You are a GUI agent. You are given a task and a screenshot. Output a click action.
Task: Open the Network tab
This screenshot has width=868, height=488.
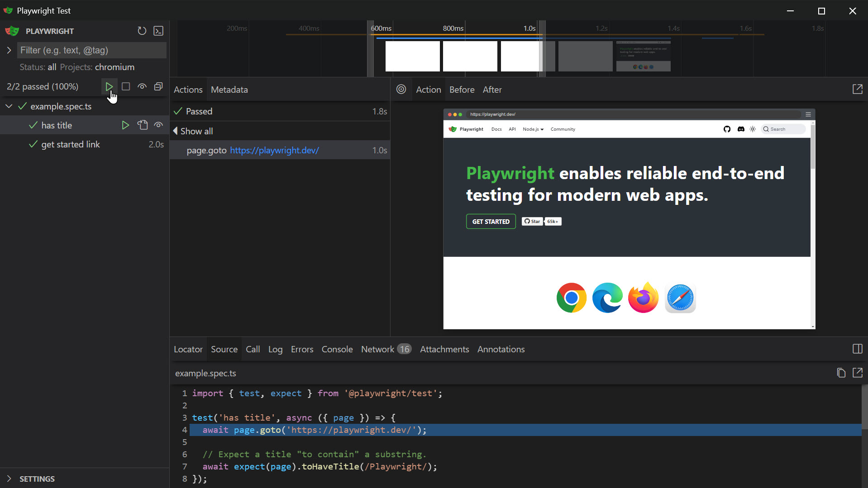click(x=386, y=349)
